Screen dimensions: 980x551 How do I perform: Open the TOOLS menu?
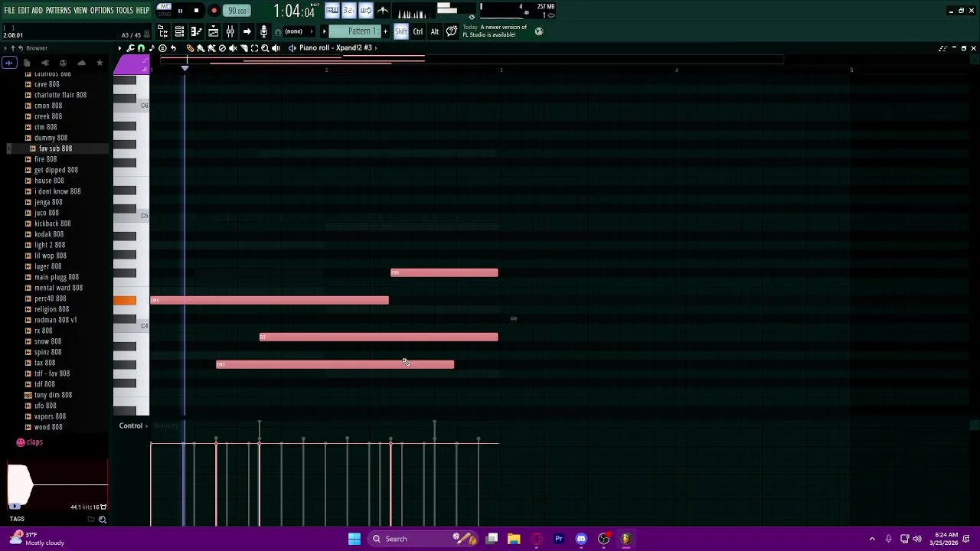(125, 11)
